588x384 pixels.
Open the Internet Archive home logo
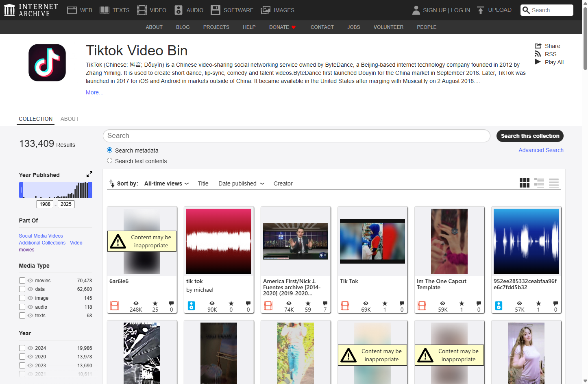(x=31, y=10)
